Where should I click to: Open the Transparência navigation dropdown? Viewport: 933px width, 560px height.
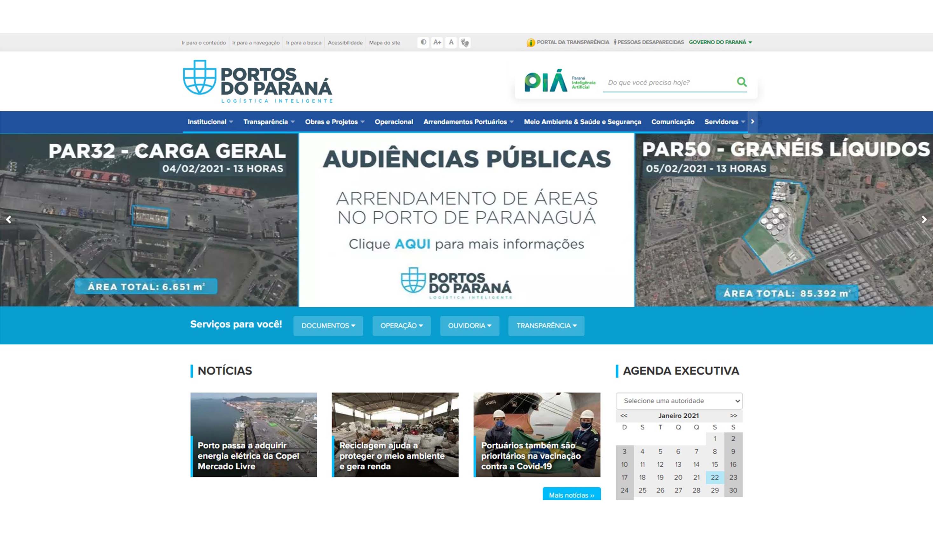coord(269,122)
